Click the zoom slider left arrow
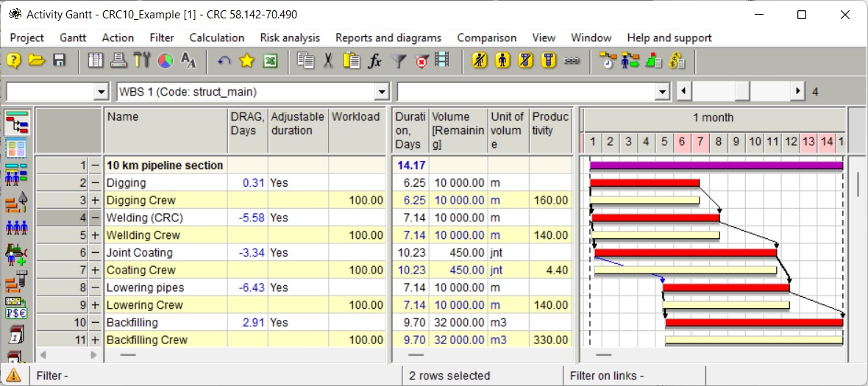Screen dimensions: 868x386 tap(684, 91)
